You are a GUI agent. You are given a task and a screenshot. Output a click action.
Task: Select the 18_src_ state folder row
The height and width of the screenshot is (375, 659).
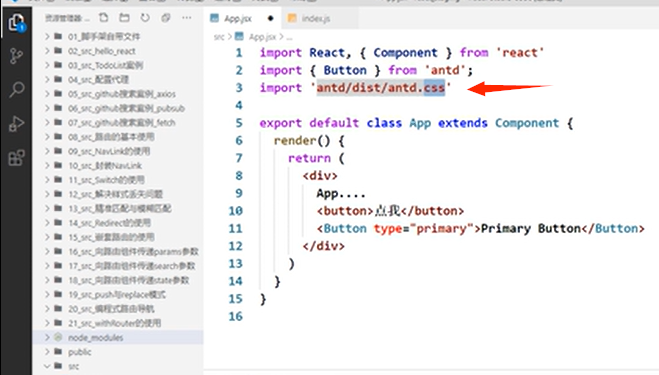coord(118,280)
